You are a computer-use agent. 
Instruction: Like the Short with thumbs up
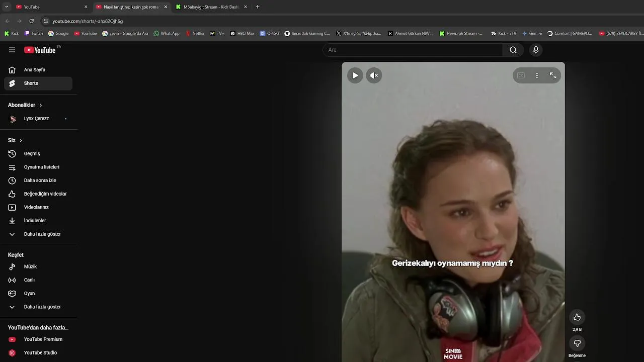[x=577, y=317]
